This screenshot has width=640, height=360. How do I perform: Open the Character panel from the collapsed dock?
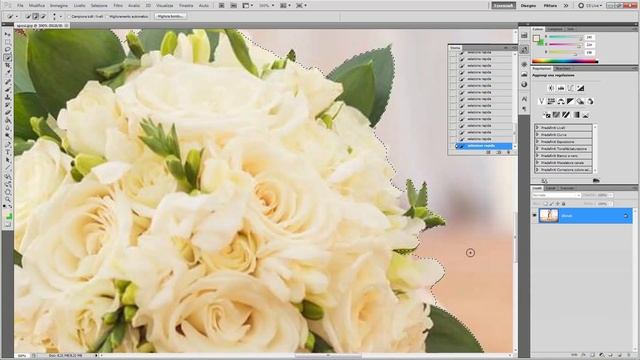(x=524, y=99)
